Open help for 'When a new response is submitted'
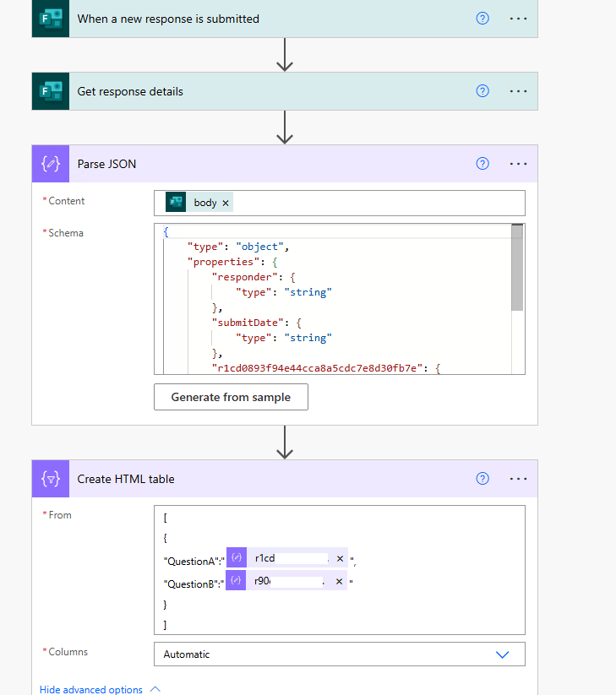This screenshot has width=616, height=695. (482, 19)
